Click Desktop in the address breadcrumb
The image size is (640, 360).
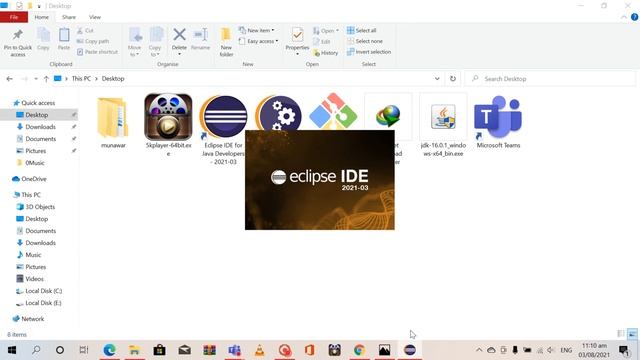(113, 78)
